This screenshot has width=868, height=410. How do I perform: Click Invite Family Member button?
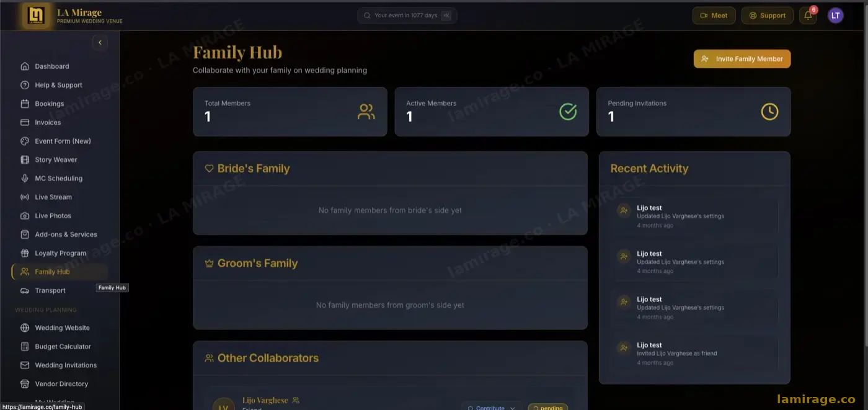tap(742, 59)
